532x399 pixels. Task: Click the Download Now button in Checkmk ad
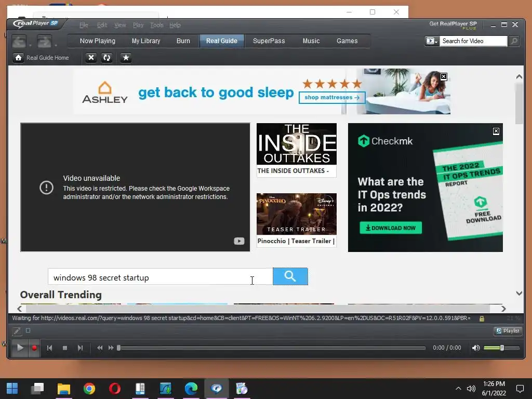pyautogui.click(x=391, y=228)
